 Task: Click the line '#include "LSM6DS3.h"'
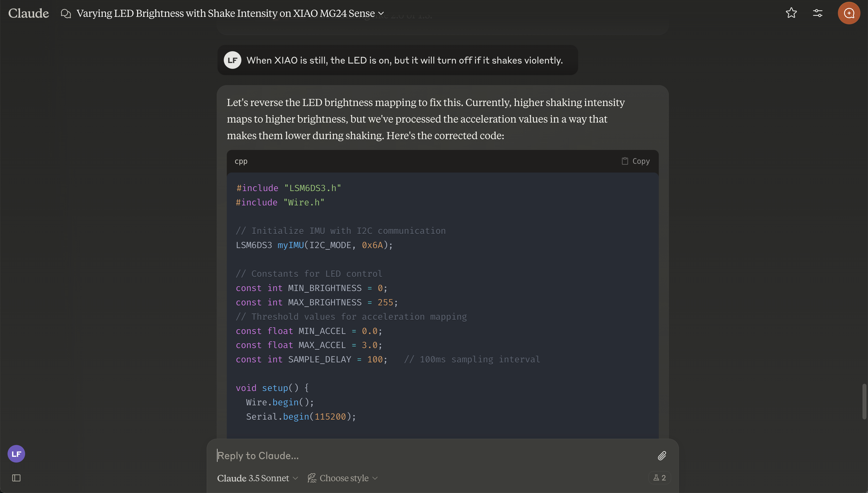click(x=288, y=188)
